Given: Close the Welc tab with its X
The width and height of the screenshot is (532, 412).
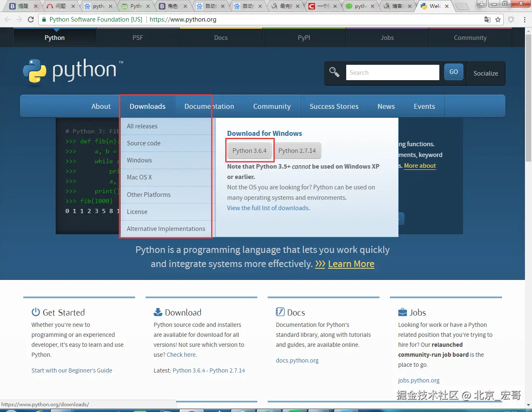Looking at the screenshot, I should point(447,6).
